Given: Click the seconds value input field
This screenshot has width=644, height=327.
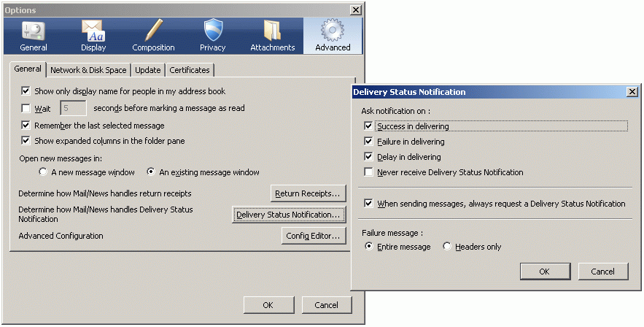Looking at the screenshot, I should pos(73,108).
